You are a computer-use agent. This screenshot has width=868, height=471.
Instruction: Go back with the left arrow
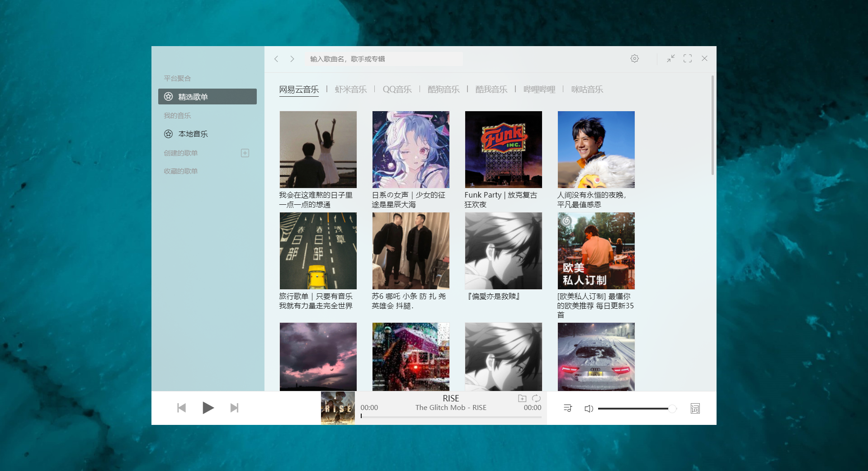point(276,59)
